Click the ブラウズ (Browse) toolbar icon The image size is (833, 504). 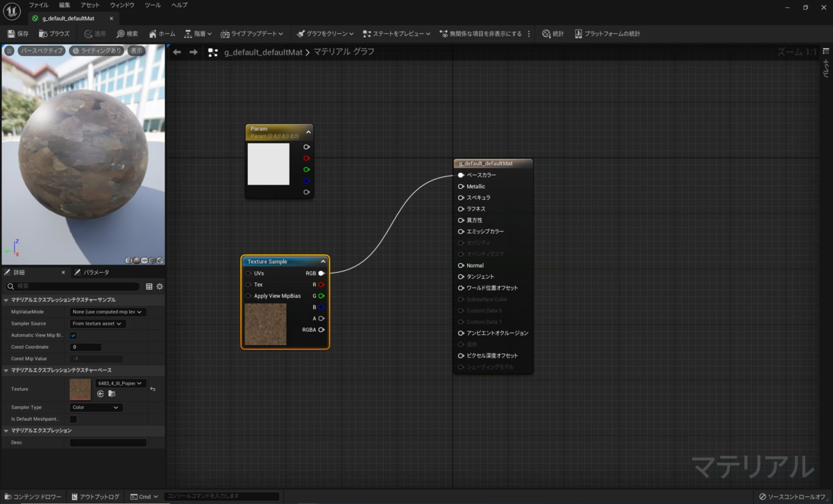click(x=43, y=33)
